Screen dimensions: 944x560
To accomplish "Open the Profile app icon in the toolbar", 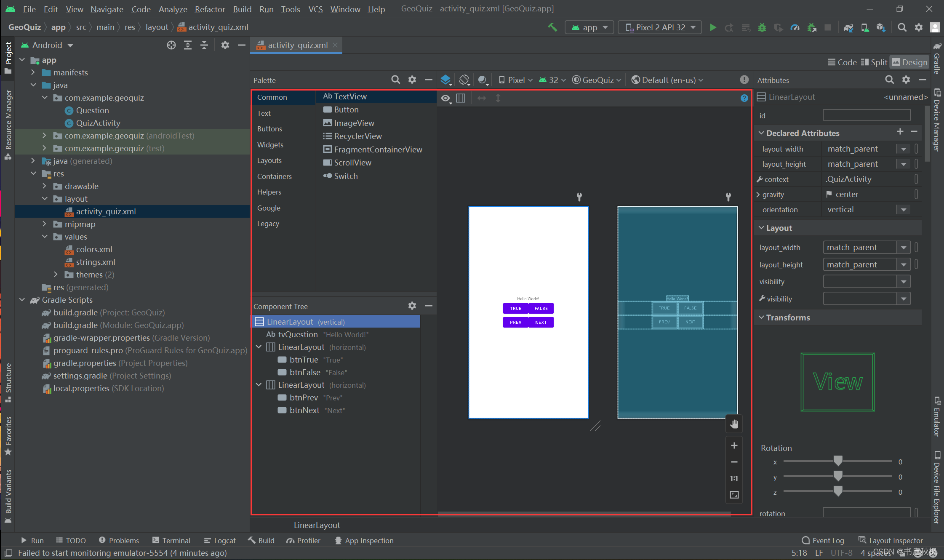I will [x=795, y=27].
